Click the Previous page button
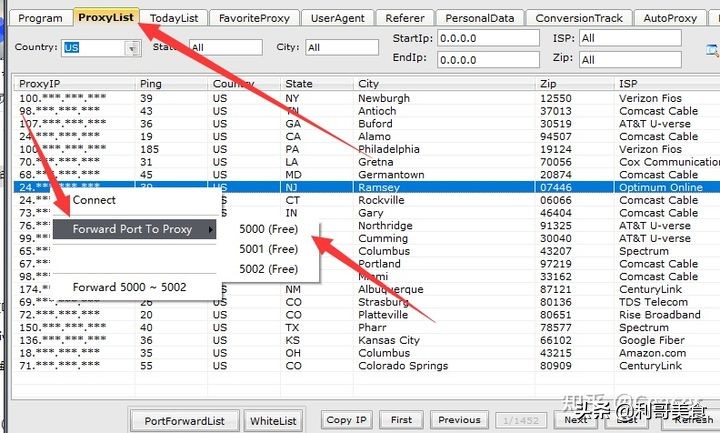 [459, 420]
